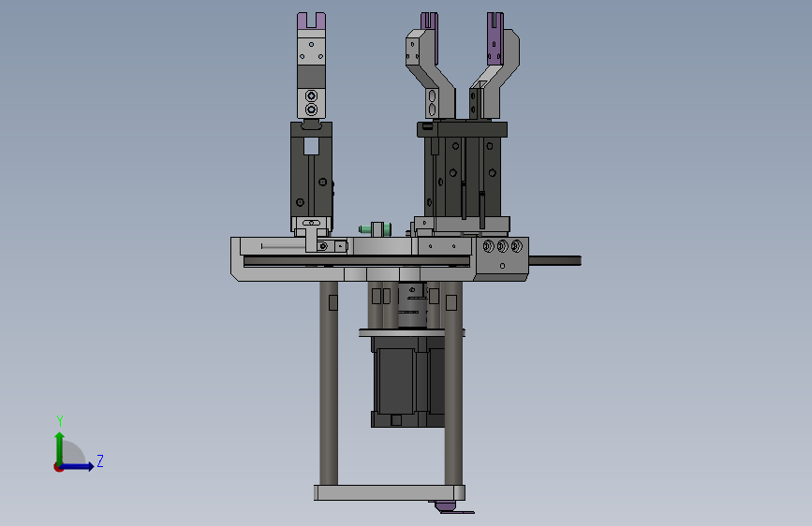Select the dark cylinder body of the right gripper
This screenshot has height=526, width=812.
463,176
